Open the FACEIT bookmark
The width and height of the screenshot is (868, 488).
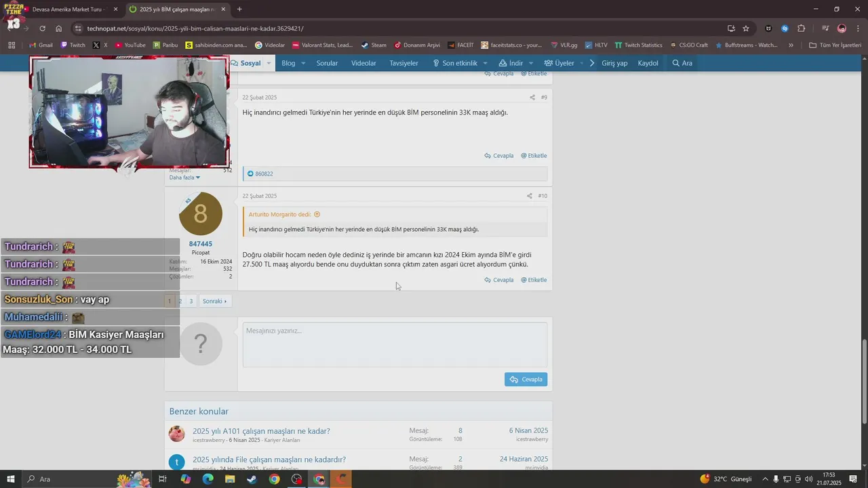[x=460, y=45]
